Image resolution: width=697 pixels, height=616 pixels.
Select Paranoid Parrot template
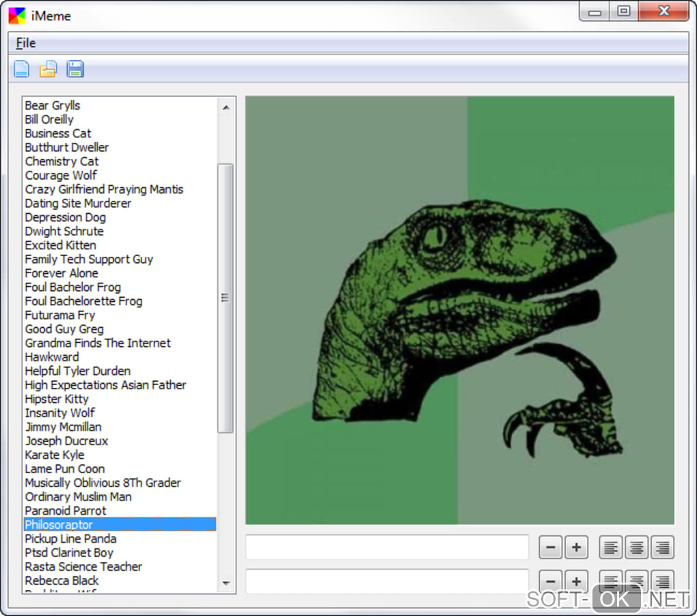click(x=120, y=511)
